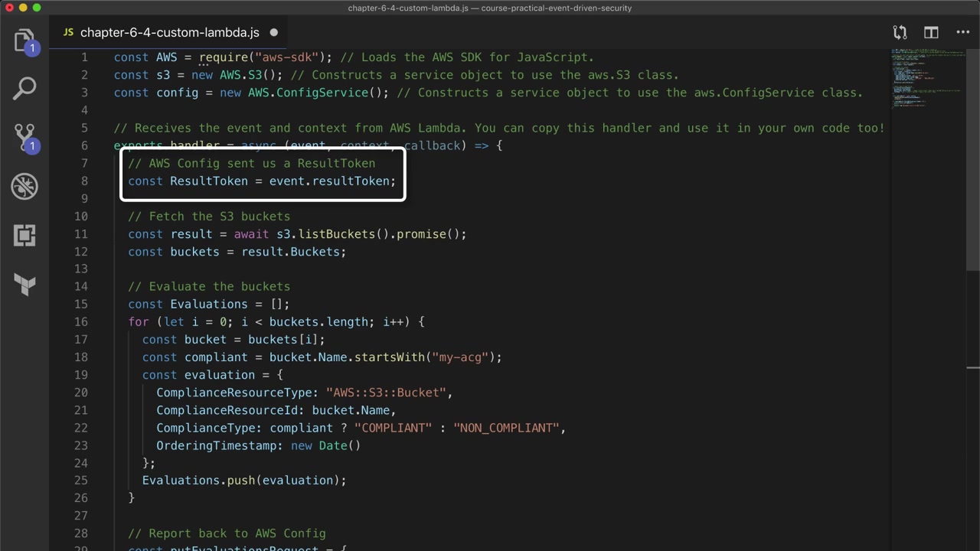Click line number 28 in the gutter
This screenshot has height=551, width=980.
point(80,533)
